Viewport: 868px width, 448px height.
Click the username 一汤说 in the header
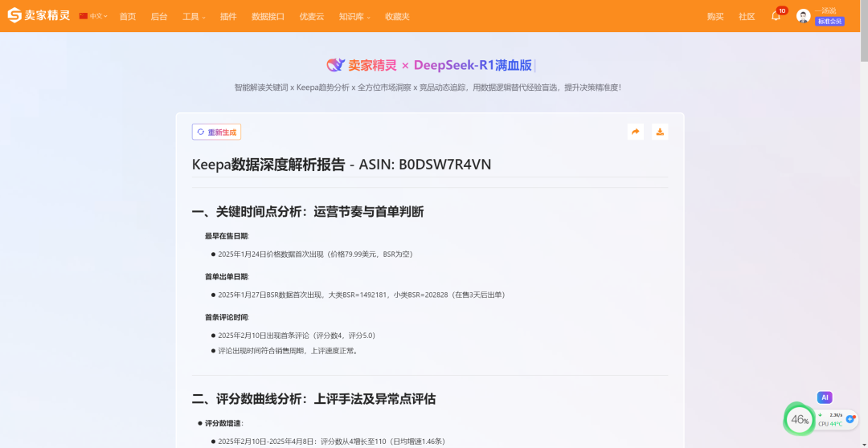(x=825, y=10)
